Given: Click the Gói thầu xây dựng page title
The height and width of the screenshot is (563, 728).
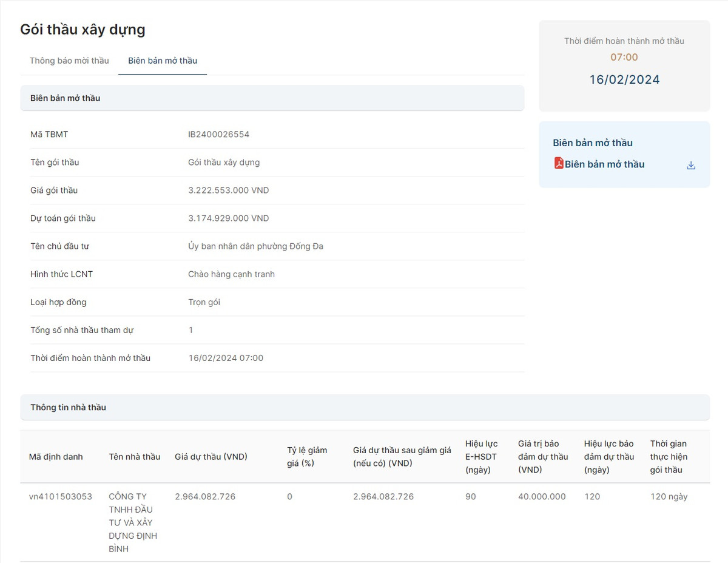Looking at the screenshot, I should (x=83, y=29).
